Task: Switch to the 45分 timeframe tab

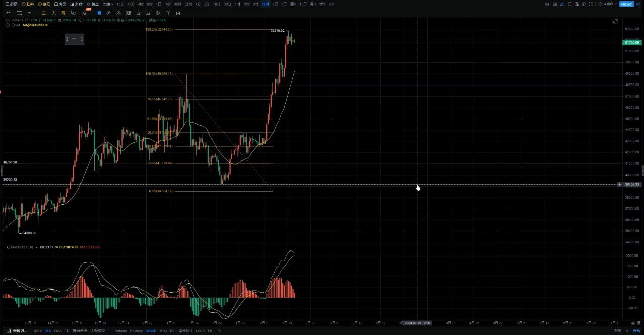Action: (x=131, y=4)
